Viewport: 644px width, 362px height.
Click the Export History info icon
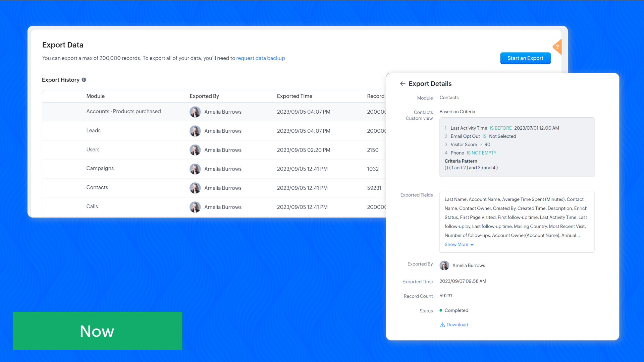(x=84, y=80)
